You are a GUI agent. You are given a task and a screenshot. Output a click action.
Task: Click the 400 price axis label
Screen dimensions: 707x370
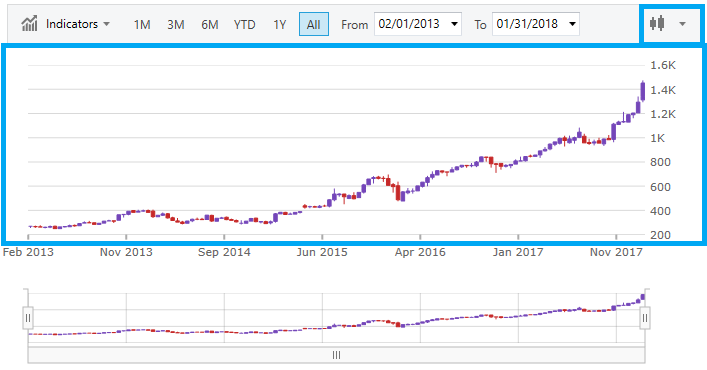(x=660, y=211)
